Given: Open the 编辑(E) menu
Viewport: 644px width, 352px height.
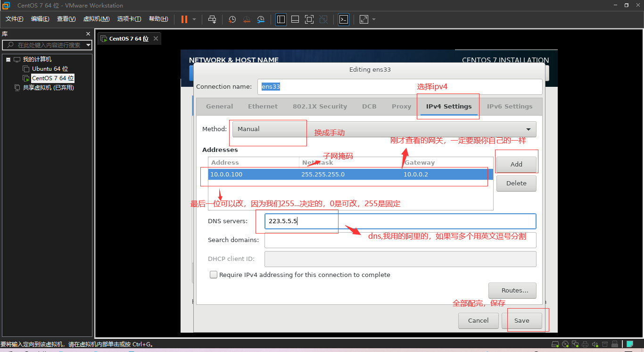Looking at the screenshot, I should tap(40, 19).
